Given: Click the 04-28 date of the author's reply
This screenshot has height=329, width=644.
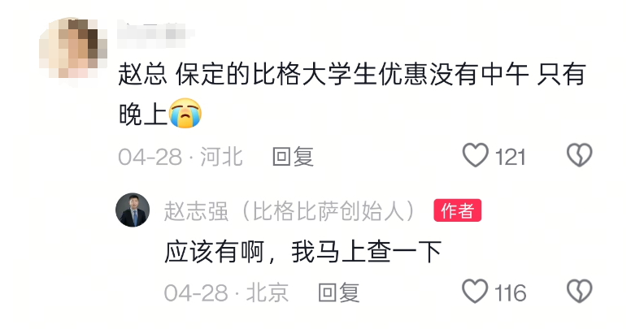Looking at the screenshot, I should tap(196, 293).
